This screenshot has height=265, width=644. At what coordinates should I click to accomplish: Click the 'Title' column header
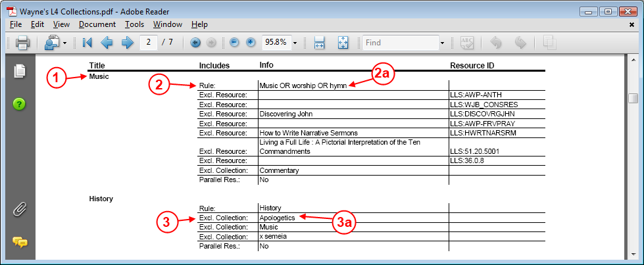pyautogui.click(x=97, y=65)
